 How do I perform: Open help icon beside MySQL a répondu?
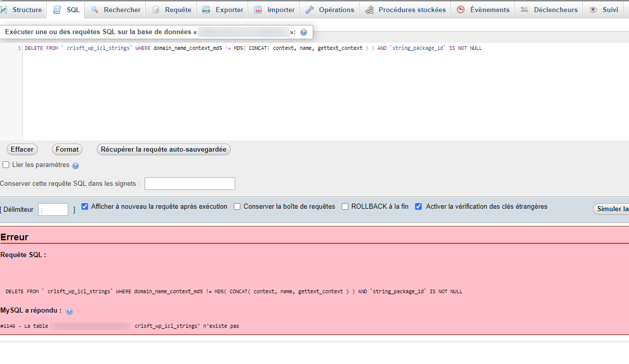(69, 311)
